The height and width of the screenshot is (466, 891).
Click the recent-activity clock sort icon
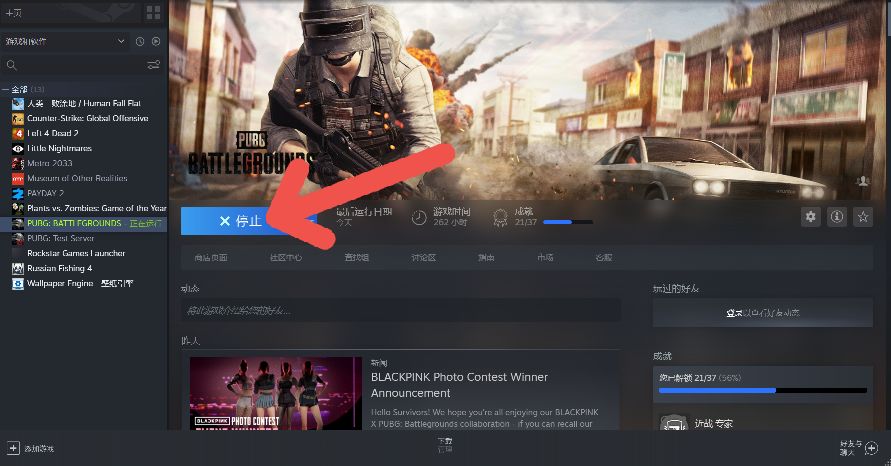tap(140, 41)
